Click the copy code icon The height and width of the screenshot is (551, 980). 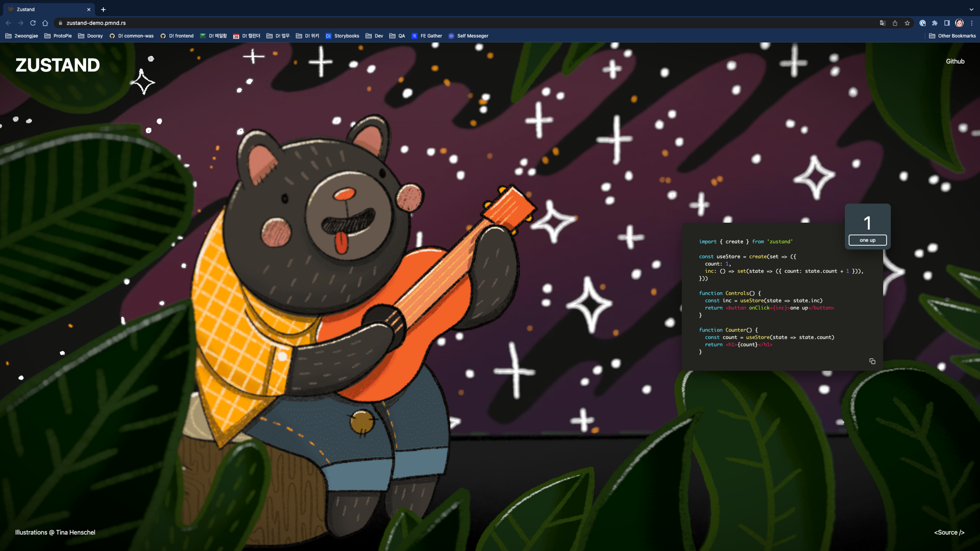point(872,361)
